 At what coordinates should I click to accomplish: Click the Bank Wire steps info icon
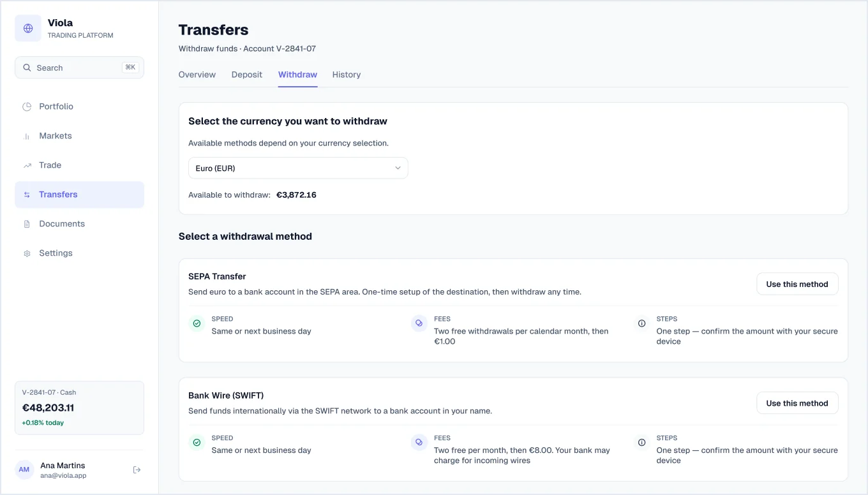(641, 443)
